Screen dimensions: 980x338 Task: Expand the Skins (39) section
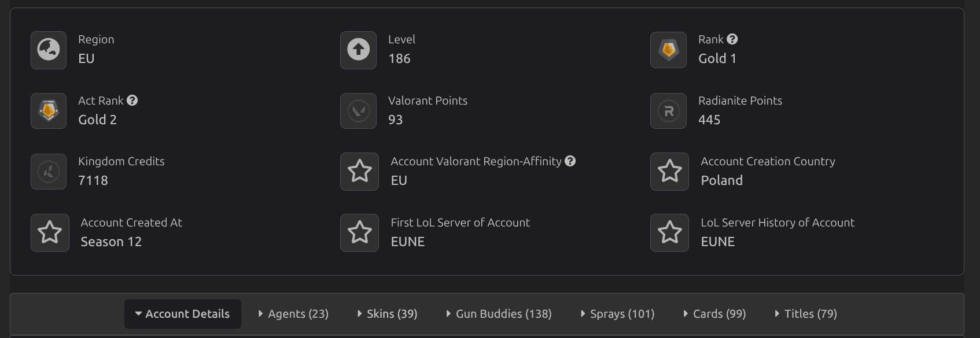click(x=387, y=314)
